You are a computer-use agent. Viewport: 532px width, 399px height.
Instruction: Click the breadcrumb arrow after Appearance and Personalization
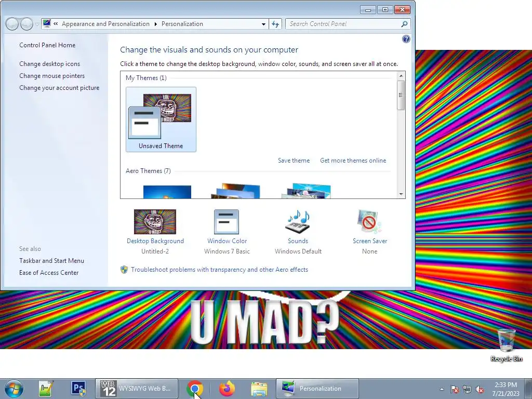point(155,24)
